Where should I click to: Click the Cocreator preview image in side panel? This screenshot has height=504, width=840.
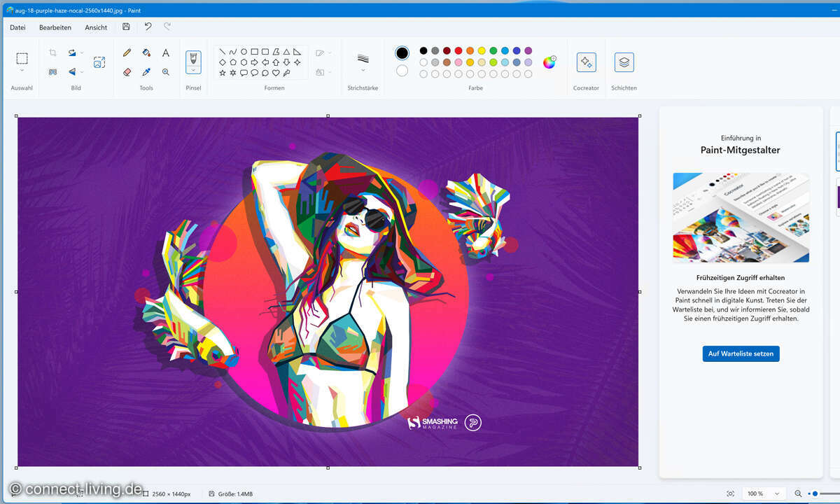[x=741, y=218]
